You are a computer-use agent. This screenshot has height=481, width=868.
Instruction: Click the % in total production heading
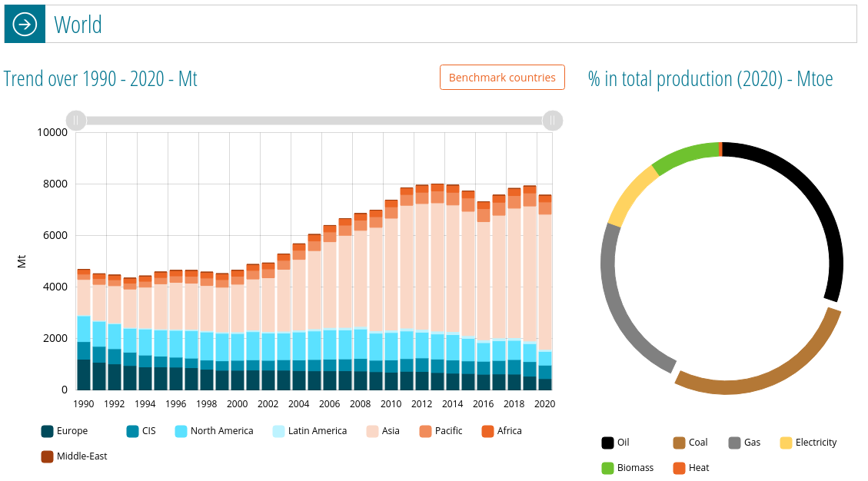[x=710, y=78]
